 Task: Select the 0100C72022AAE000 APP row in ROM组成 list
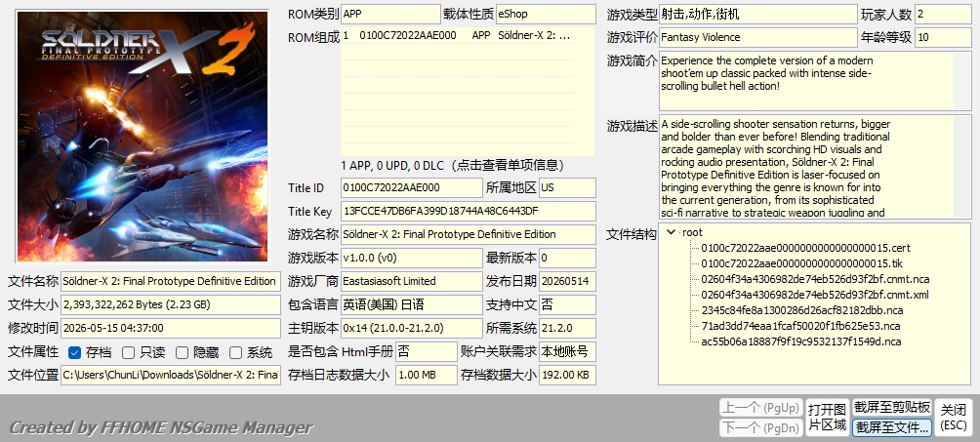click(458, 36)
